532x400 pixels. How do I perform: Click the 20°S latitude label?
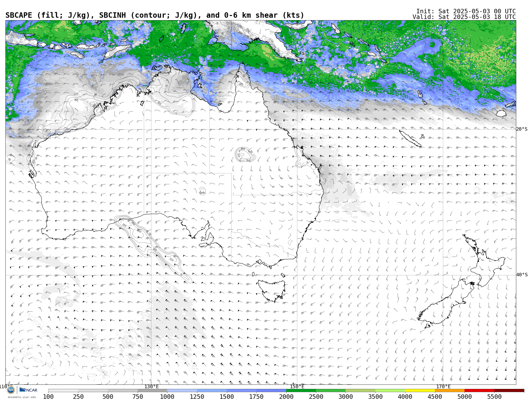click(x=522, y=129)
